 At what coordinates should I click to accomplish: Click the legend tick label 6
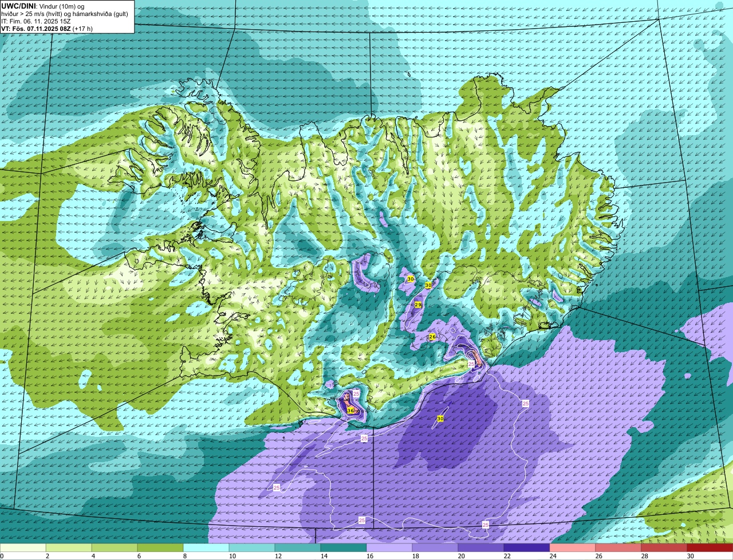pos(139,556)
